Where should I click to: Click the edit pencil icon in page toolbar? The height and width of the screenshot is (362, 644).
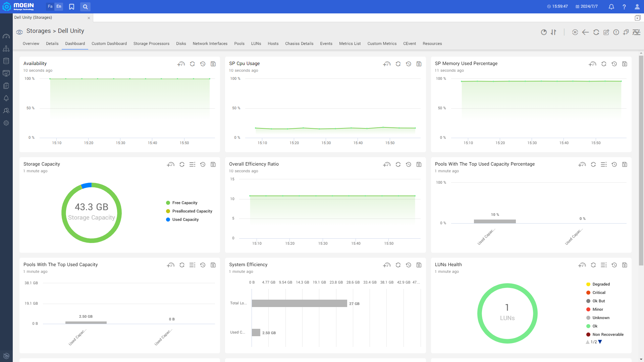click(606, 32)
